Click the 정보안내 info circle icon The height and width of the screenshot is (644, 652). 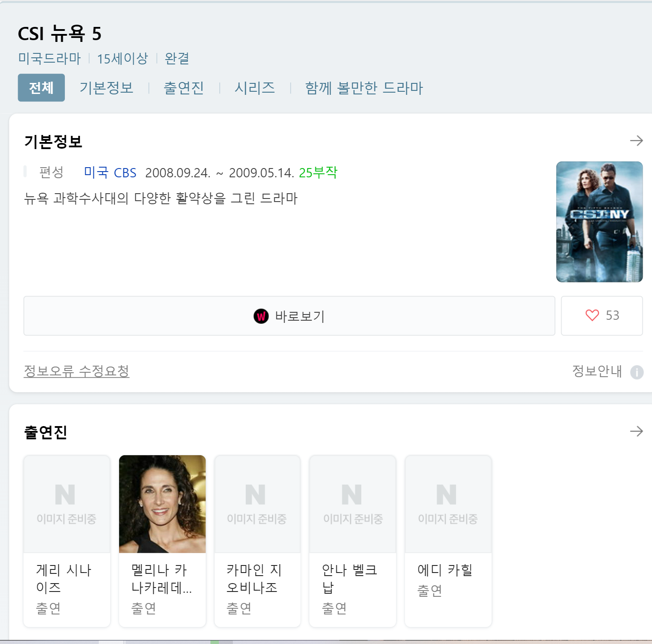tap(637, 372)
